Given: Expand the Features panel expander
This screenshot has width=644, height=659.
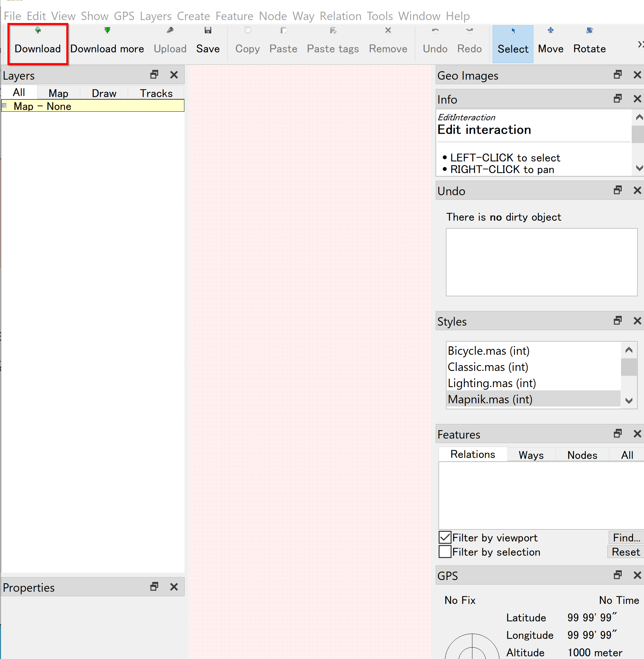Looking at the screenshot, I should [x=617, y=435].
